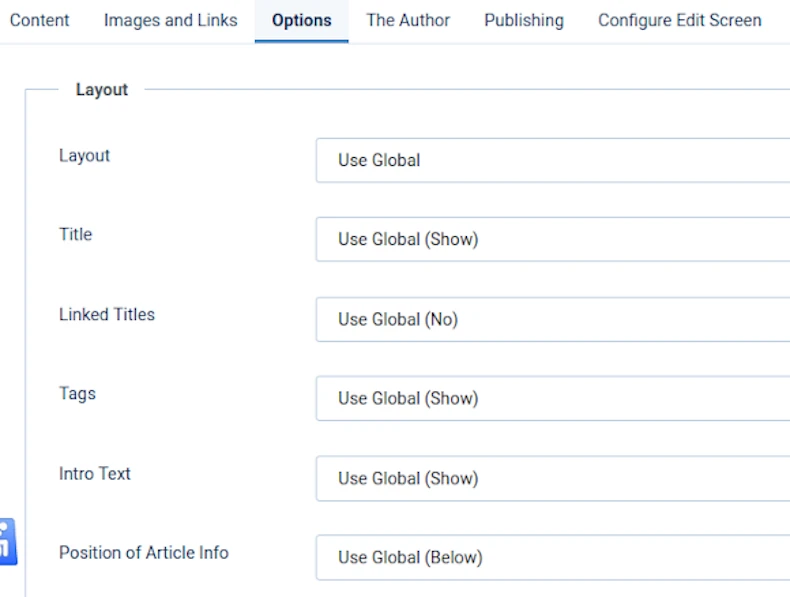Viewport: 790px width, 597px height.
Task: Open the Images and Links tab
Action: (x=170, y=20)
